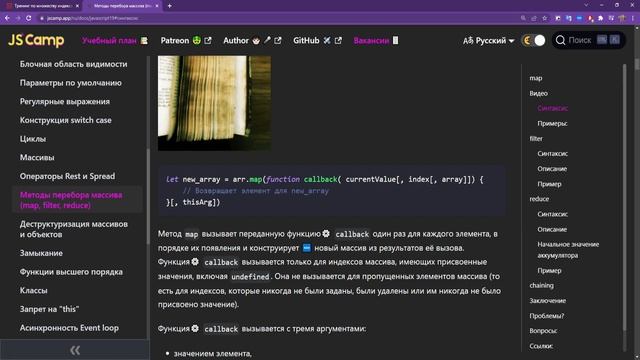Open Классы sidebar item

coord(33,290)
